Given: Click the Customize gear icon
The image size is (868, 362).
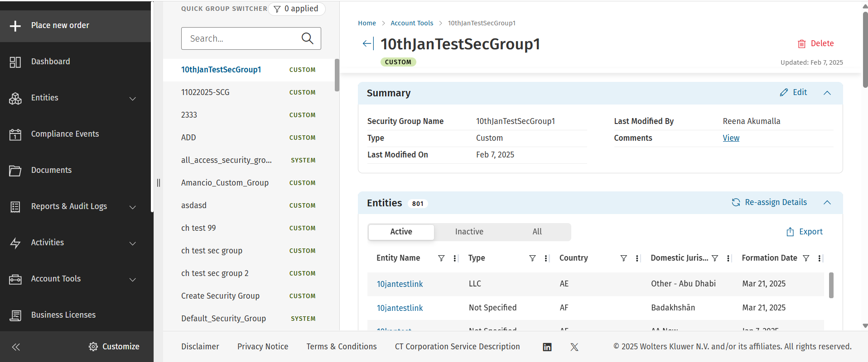Looking at the screenshot, I should click(x=93, y=347).
